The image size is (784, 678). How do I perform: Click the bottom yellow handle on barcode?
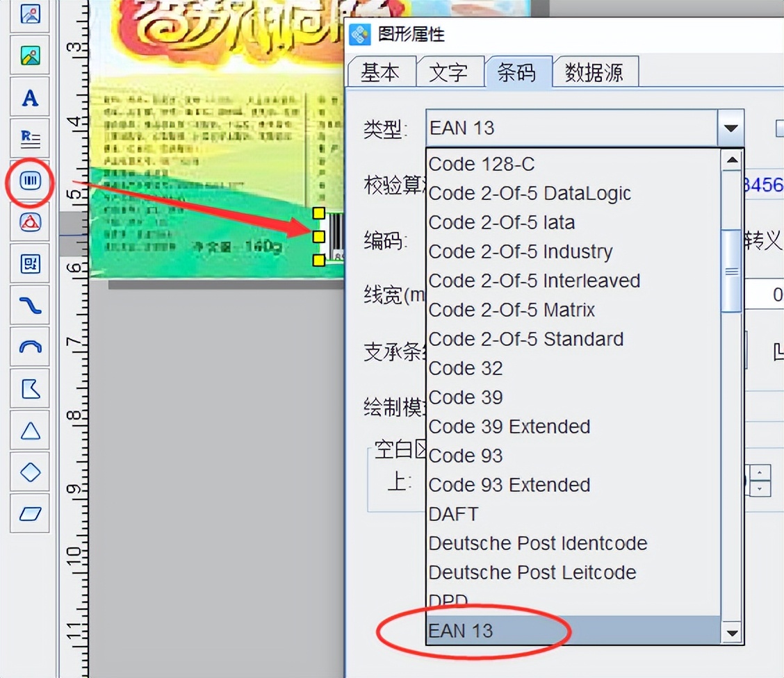coord(318,260)
